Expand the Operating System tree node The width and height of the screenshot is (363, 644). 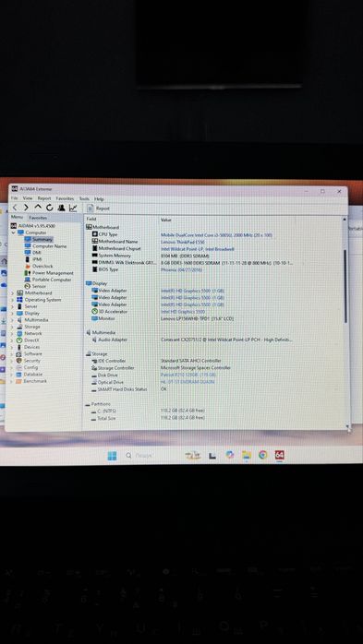tap(12, 300)
